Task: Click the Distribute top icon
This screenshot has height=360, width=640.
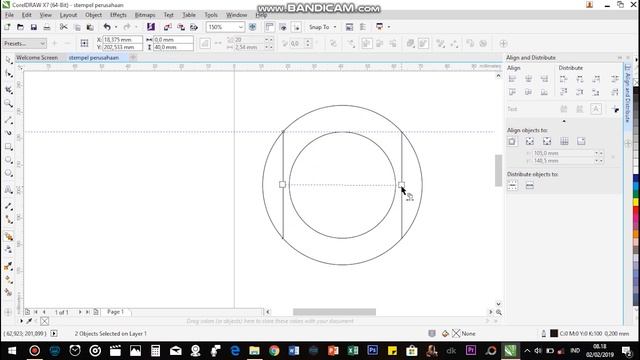Action: (x=564, y=92)
